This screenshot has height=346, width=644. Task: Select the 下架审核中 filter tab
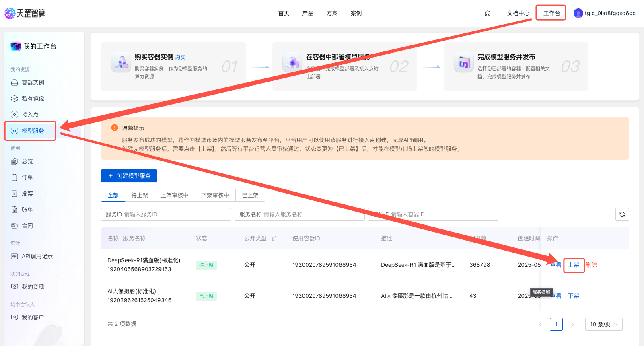pos(215,195)
